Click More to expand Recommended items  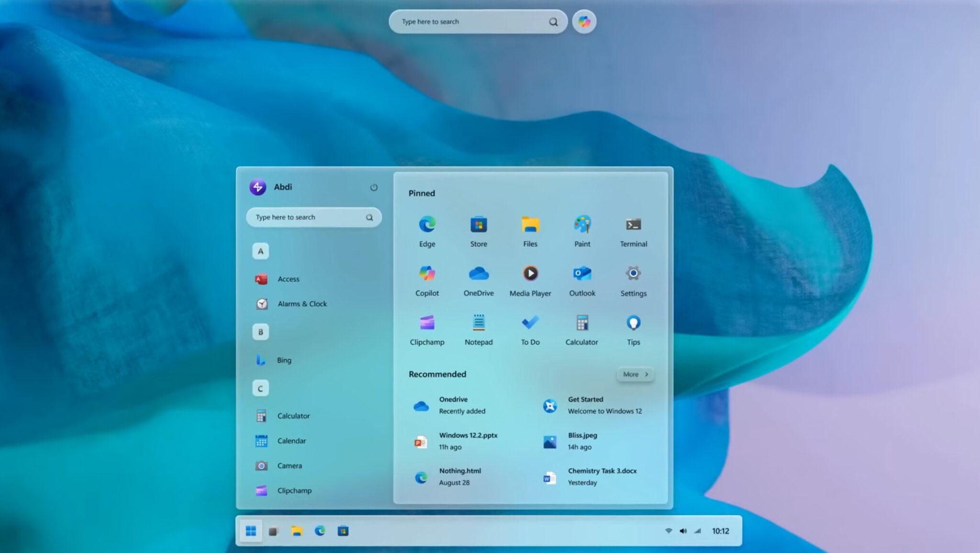[635, 374]
